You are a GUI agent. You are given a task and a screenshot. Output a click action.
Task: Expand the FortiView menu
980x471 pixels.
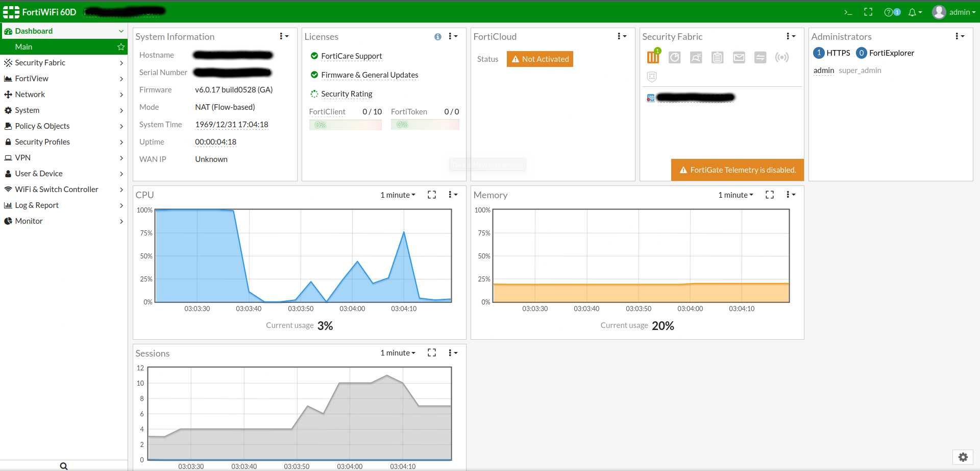tap(64, 78)
